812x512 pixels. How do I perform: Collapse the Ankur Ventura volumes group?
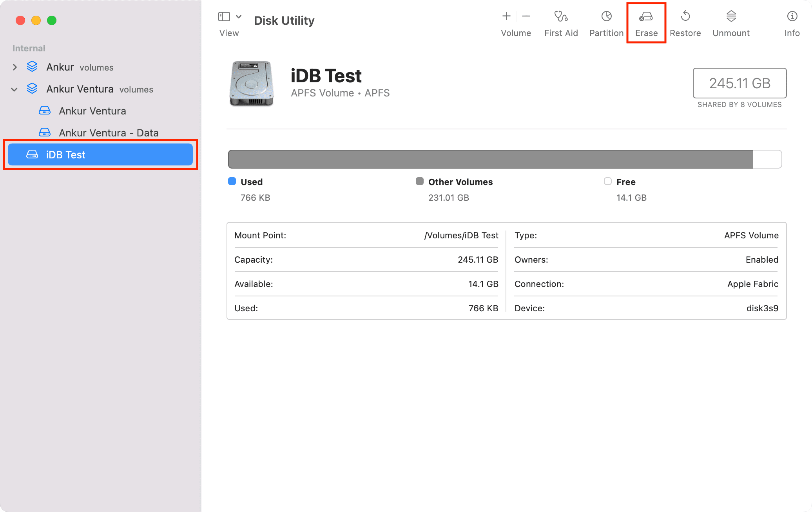(14, 89)
